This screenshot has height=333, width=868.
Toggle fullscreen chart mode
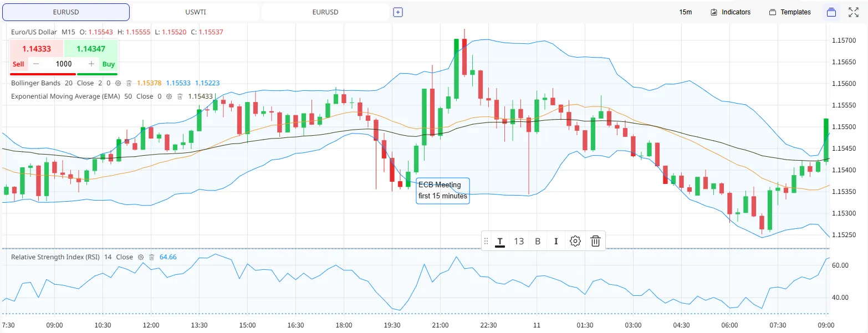(853, 12)
